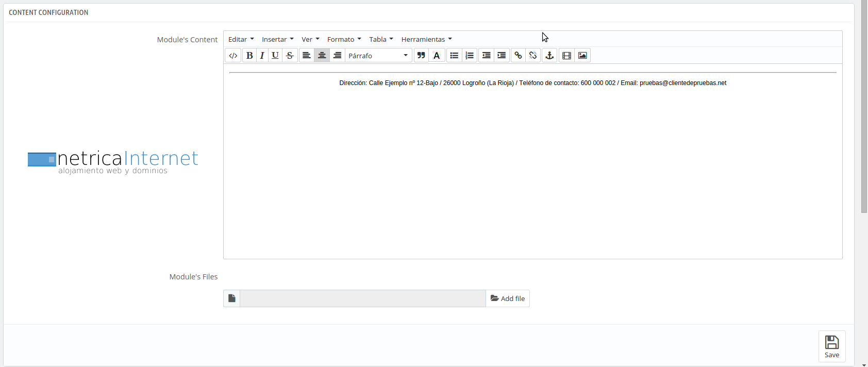Insert a bulleted list

click(454, 56)
